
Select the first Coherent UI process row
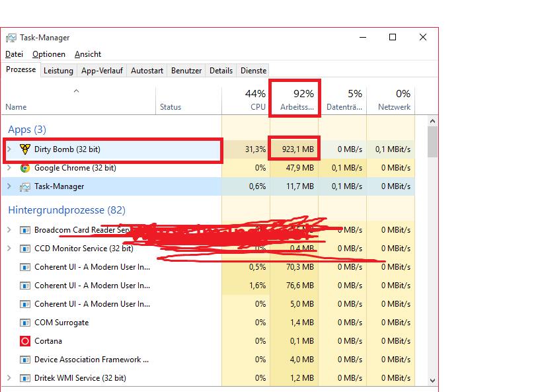(x=92, y=267)
